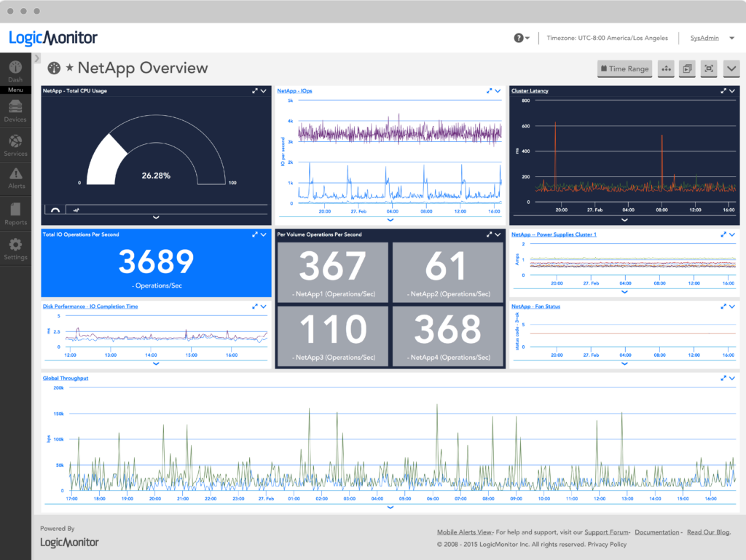Viewport: 746px width, 560px height.
Task: Start the dashboard slideshow from the toolbar
Action: click(686, 68)
